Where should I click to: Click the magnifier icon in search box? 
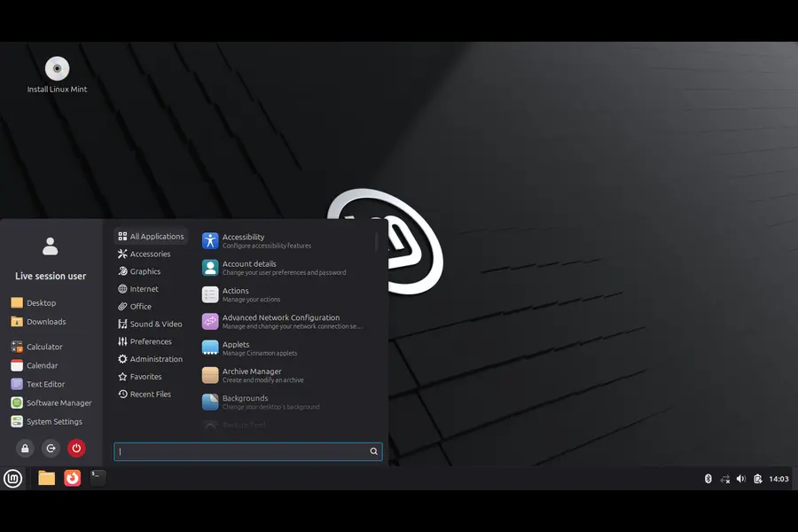click(x=373, y=451)
